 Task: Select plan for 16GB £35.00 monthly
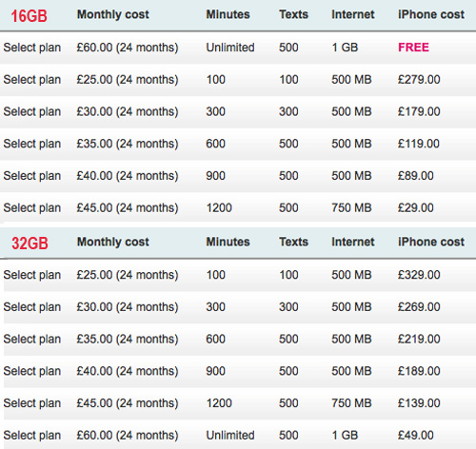(x=32, y=144)
